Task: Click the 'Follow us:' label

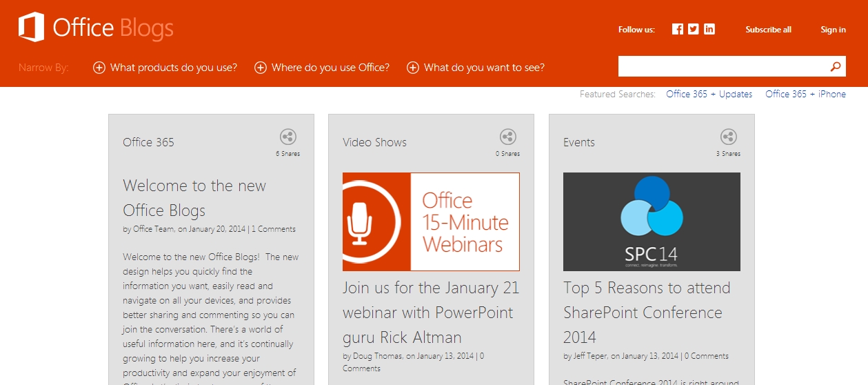Action: click(x=636, y=30)
